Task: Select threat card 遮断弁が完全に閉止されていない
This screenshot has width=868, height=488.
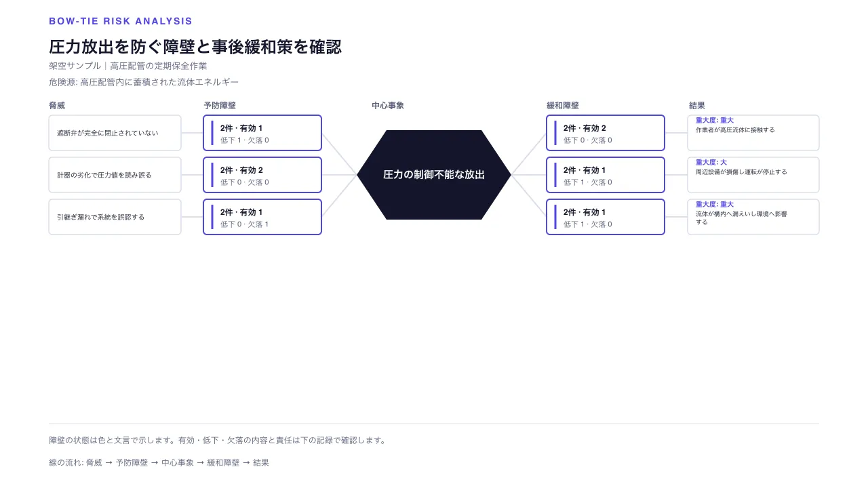Action: click(x=115, y=133)
